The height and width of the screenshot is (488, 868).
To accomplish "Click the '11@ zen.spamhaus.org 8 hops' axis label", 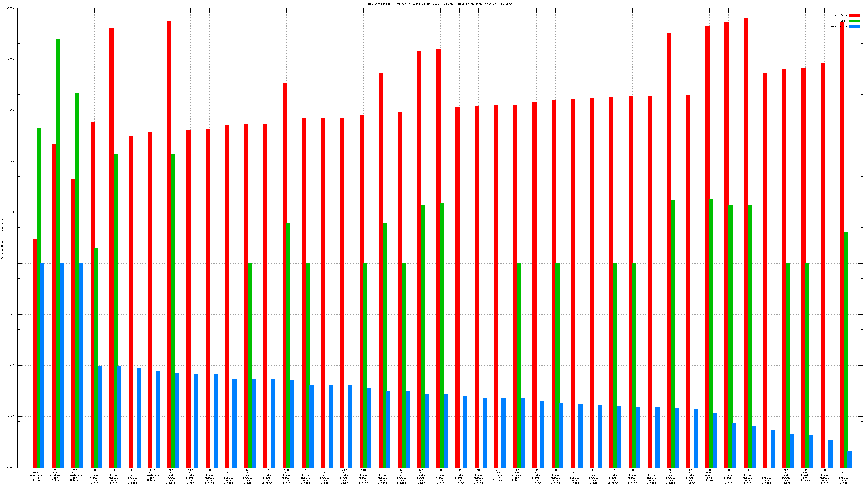I will (152, 475).
